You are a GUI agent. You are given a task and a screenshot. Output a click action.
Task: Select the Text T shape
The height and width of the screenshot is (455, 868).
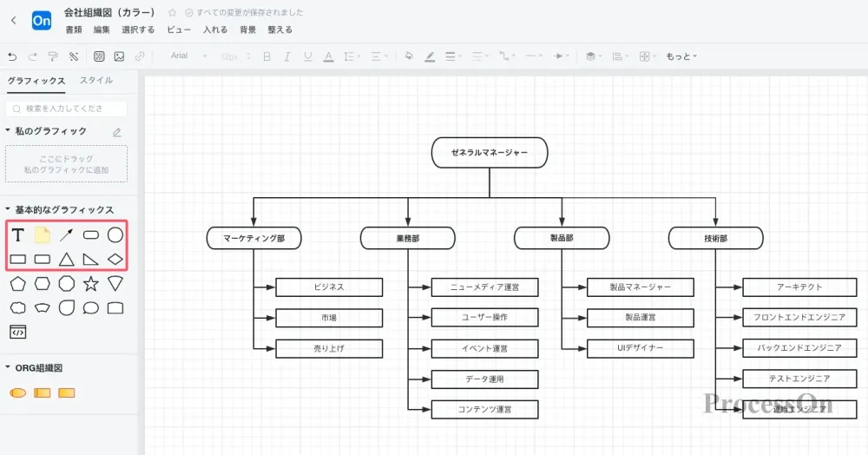[17, 235]
